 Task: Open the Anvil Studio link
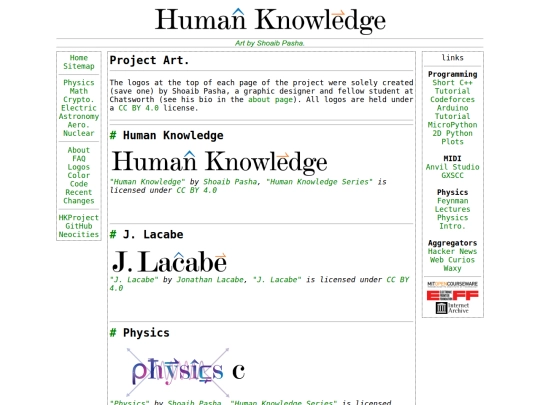[452, 167]
